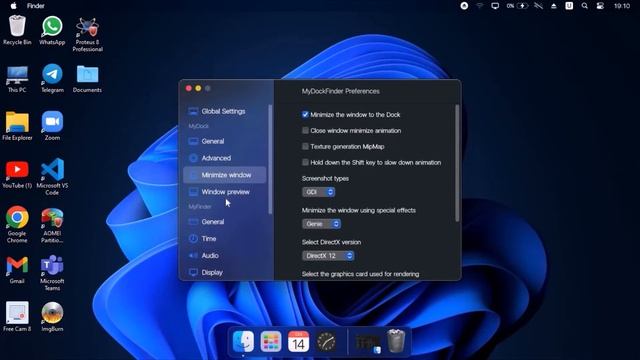Select the Zoom desktop shortcut

pos(52,126)
